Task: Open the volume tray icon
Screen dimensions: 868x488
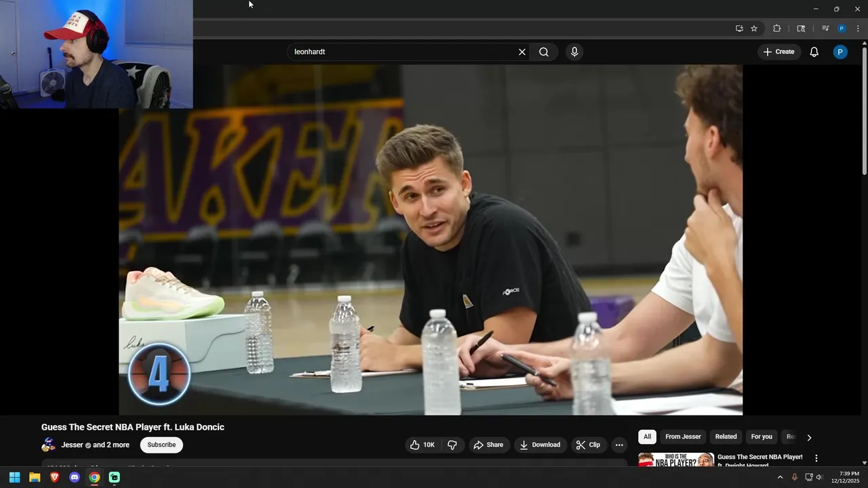Action: pyautogui.click(x=819, y=478)
